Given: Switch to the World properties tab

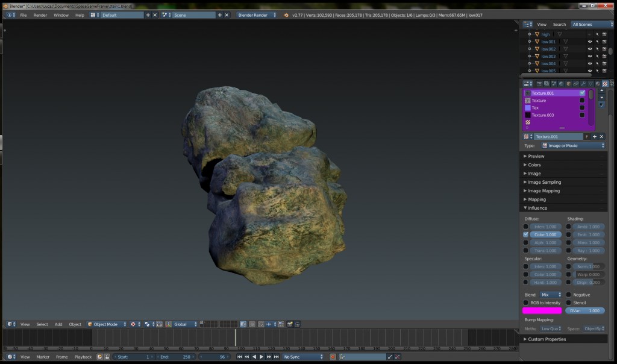Looking at the screenshot, I should [x=560, y=83].
